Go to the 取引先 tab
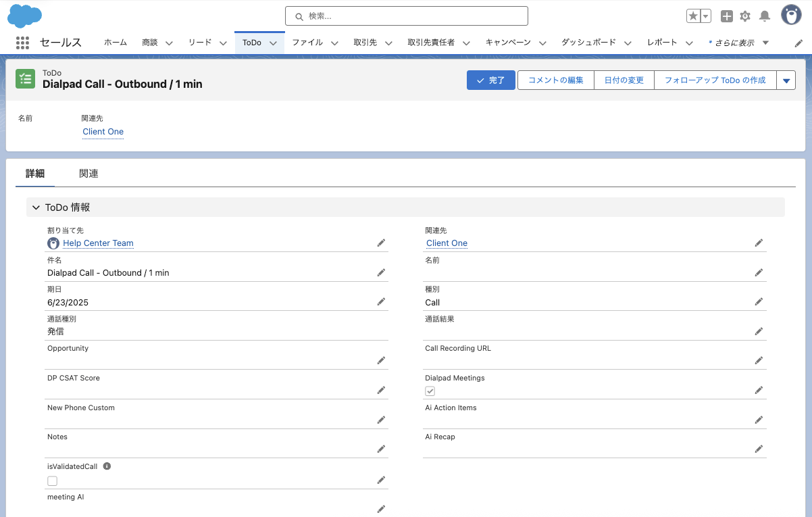This screenshot has width=812, height=517. click(365, 43)
